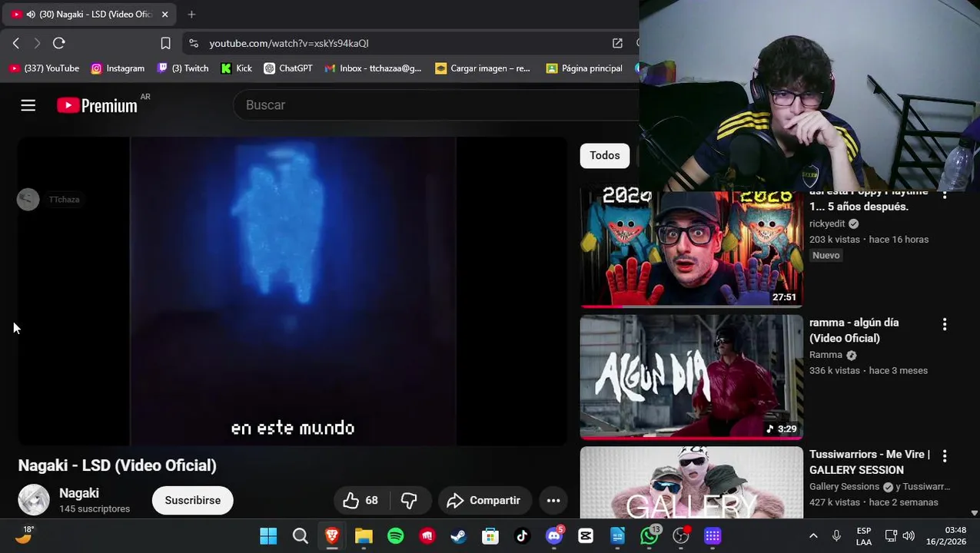
Task: Open the rickyedit channel link
Action: click(x=827, y=224)
